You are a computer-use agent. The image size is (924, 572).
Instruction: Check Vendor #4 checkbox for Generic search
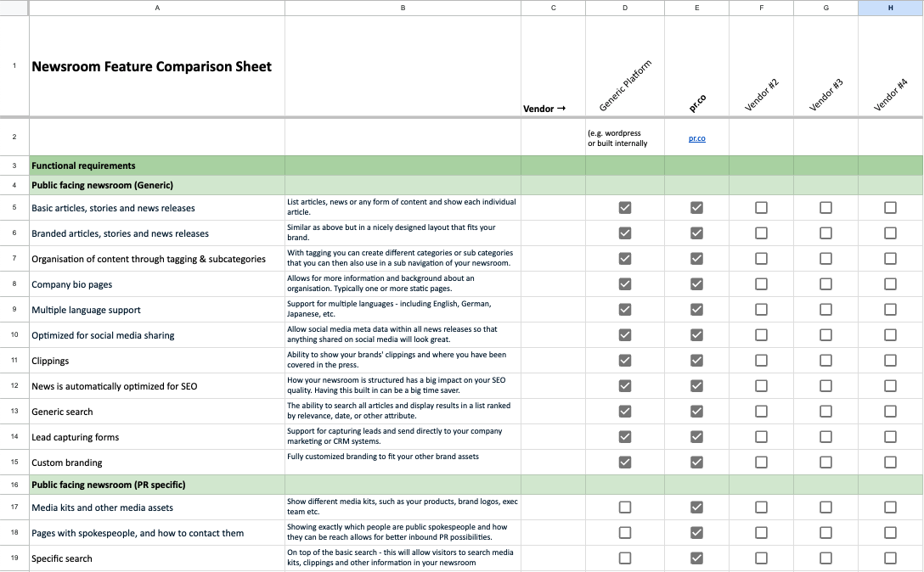pyautogui.click(x=890, y=411)
